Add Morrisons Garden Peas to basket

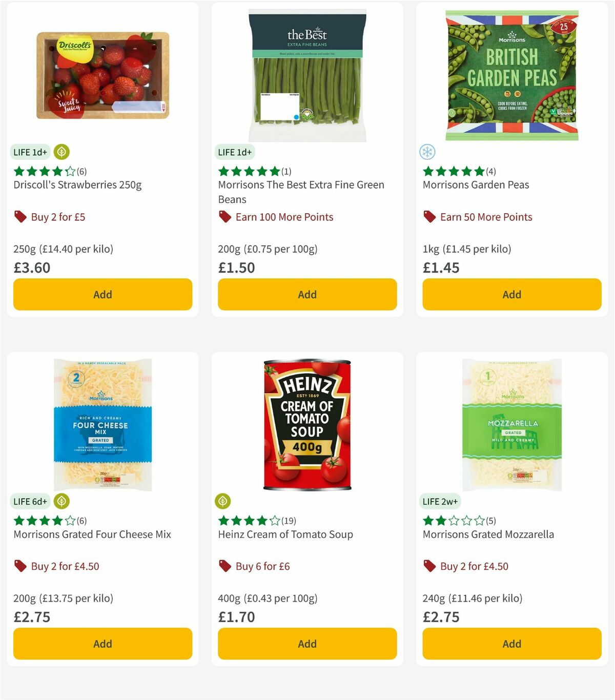pos(511,294)
